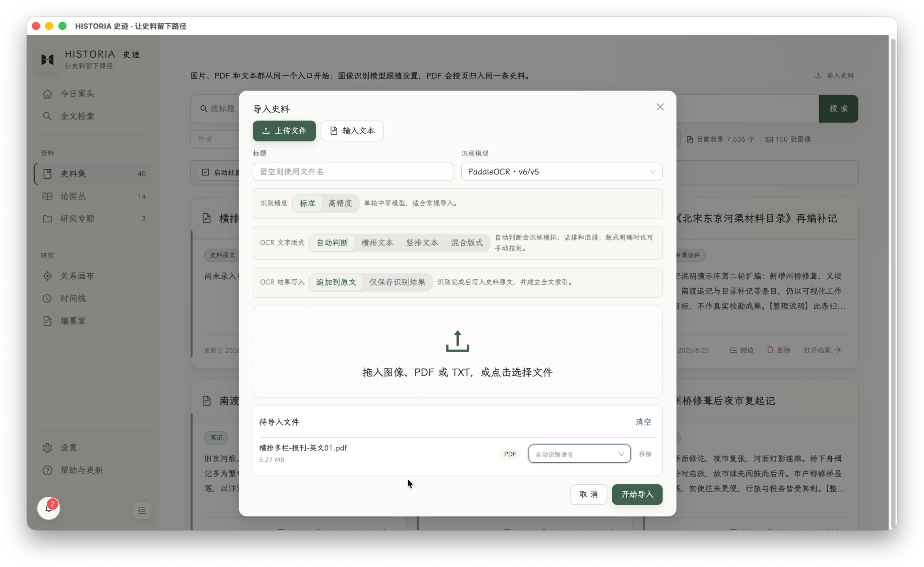Open 关系画布 canvas icon

pos(47,276)
